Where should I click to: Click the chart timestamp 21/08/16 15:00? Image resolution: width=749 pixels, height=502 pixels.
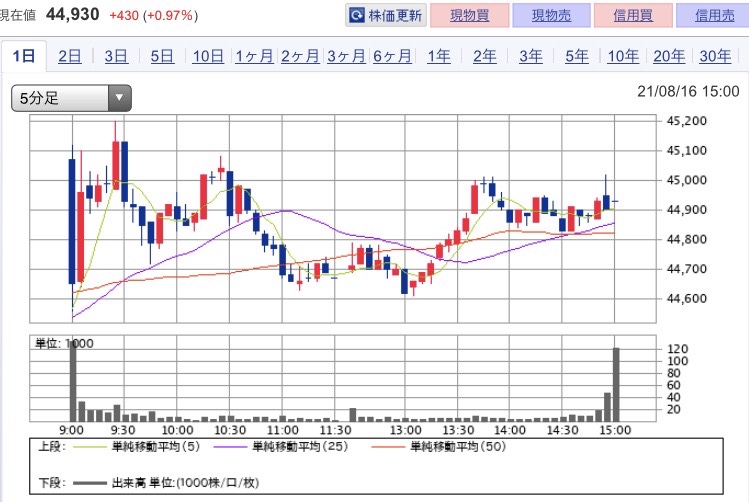688,91
